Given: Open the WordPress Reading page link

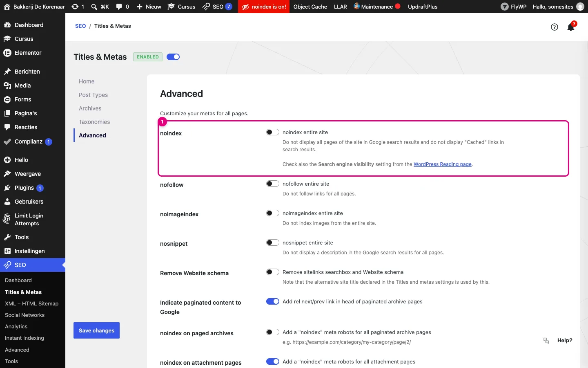Looking at the screenshot, I should 443,164.
